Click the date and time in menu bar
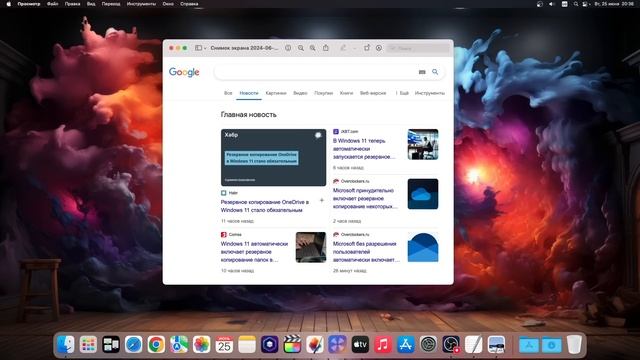Screen dimensions: 640x360 coord(614,4)
